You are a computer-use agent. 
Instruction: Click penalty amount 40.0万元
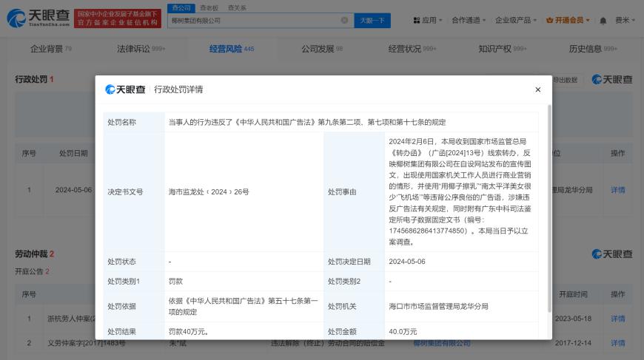(x=403, y=332)
